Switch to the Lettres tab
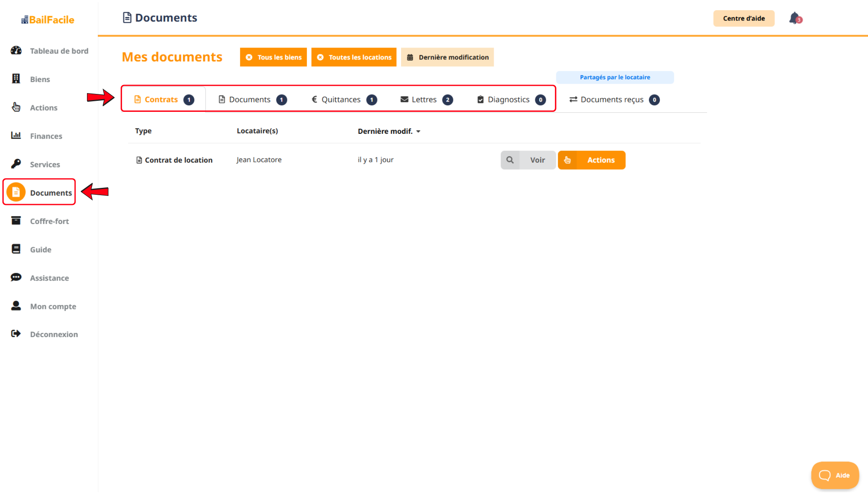868x494 pixels. click(426, 99)
